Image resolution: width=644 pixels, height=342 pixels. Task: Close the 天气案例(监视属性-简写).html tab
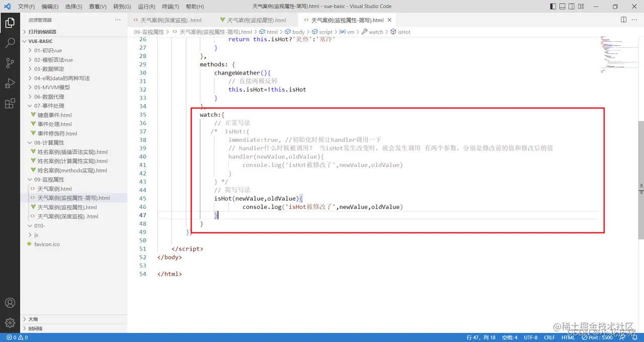tap(389, 20)
